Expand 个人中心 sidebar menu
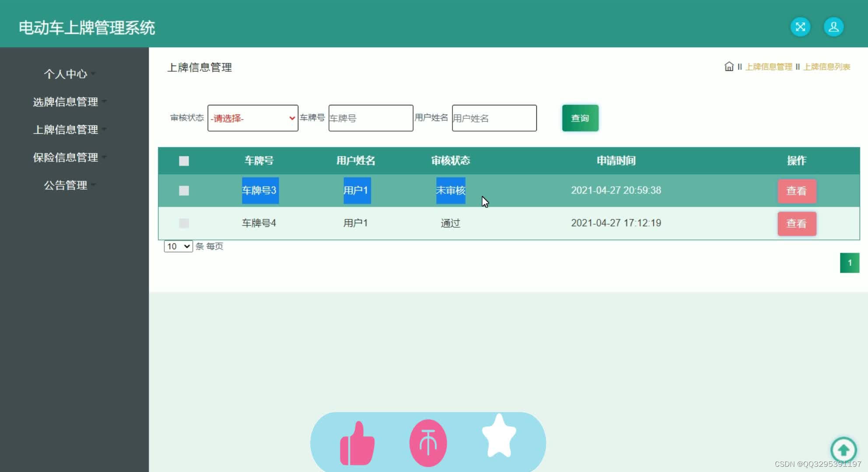The height and width of the screenshot is (472, 868). pyautogui.click(x=69, y=74)
